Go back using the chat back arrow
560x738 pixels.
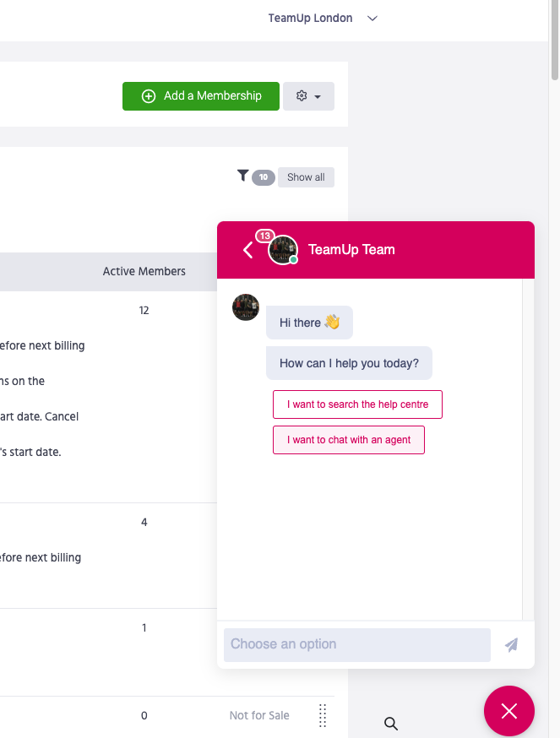click(247, 250)
